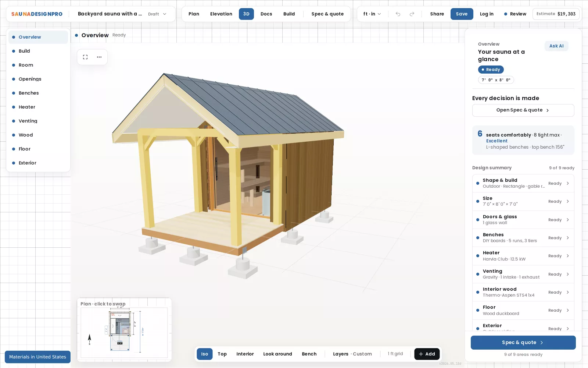Screen dimensions: 588x368
Task: Select Openings in the left sidebar
Action: [x=38, y=79]
